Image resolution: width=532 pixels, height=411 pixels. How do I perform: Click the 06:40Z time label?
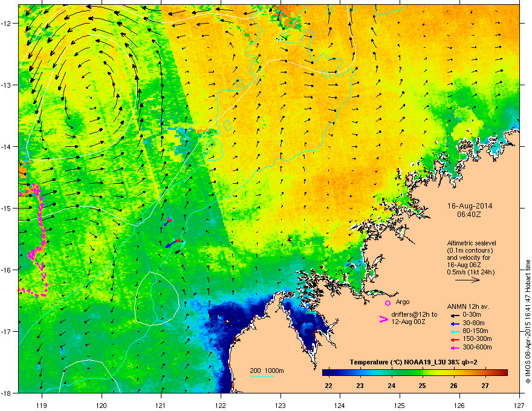click(469, 215)
